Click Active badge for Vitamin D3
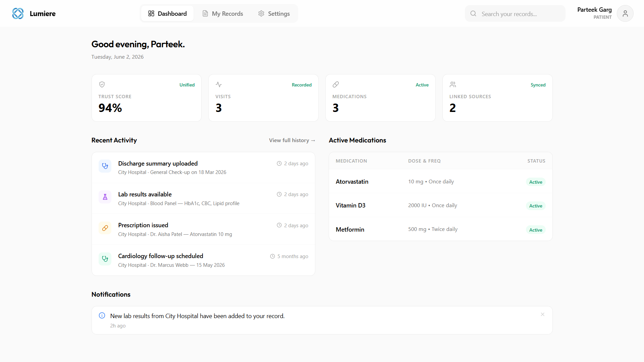The height and width of the screenshot is (362, 644). click(x=536, y=206)
